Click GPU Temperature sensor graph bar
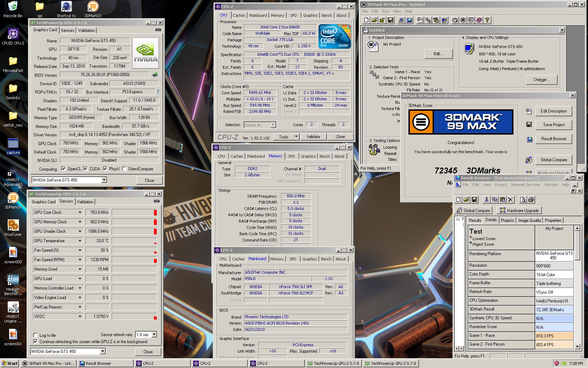Viewport: 588px width, 368px height. [134, 241]
